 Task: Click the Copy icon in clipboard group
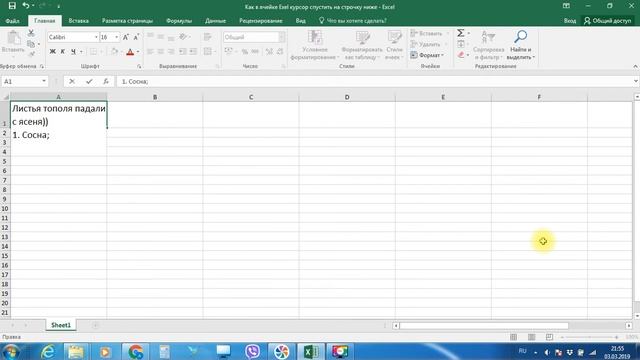(31, 44)
